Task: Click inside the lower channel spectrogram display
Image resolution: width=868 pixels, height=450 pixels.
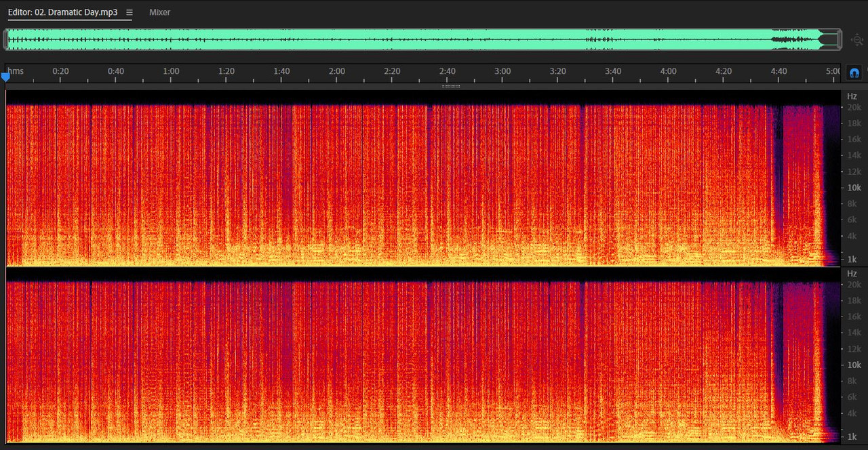Action: tap(423, 355)
